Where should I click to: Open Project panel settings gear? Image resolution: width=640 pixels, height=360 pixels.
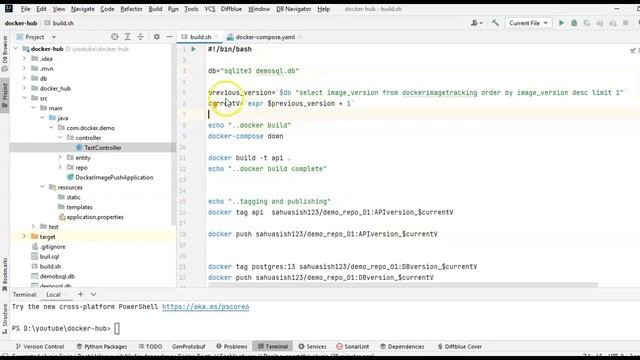[157, 37]
